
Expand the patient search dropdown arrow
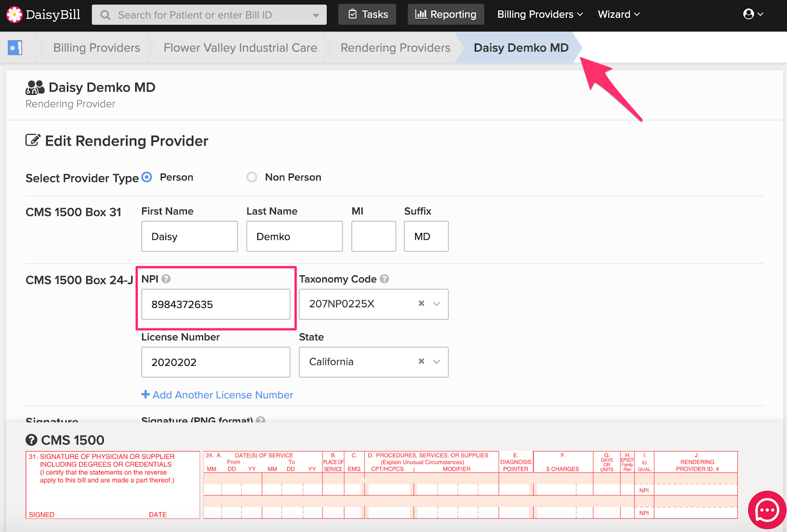[316, 15]
